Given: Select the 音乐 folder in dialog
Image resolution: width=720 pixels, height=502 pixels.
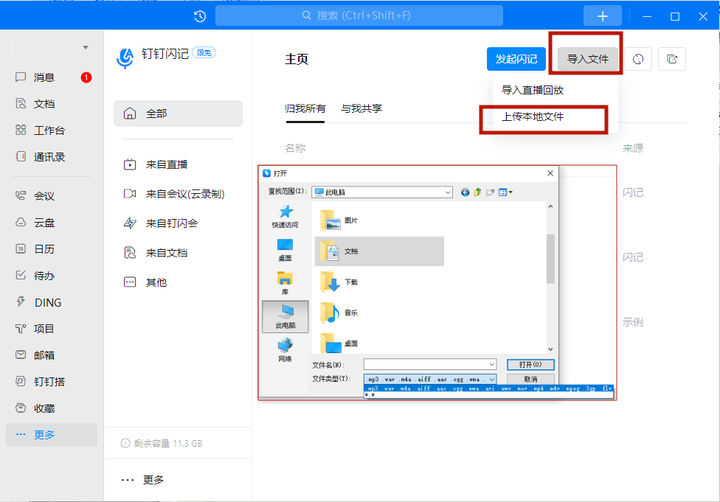Looking at the screenshot, I should tap(339, 313).
